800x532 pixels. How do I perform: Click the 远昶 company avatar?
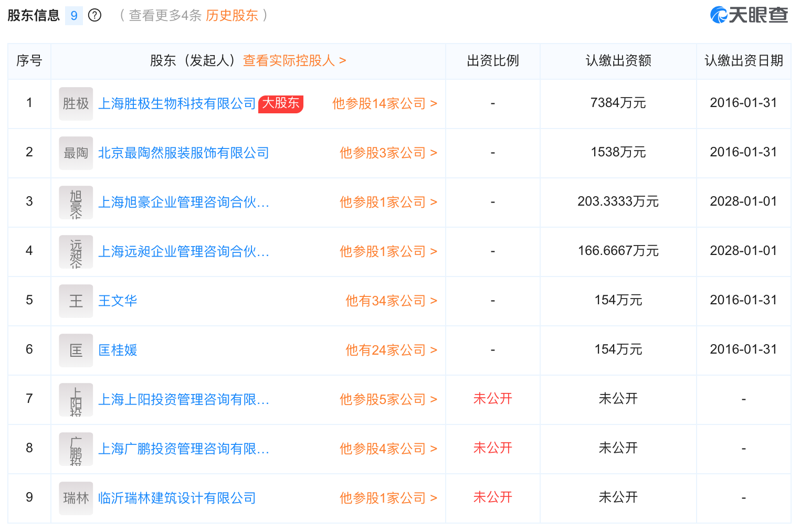pyautogui.click(x=76, y=252)
